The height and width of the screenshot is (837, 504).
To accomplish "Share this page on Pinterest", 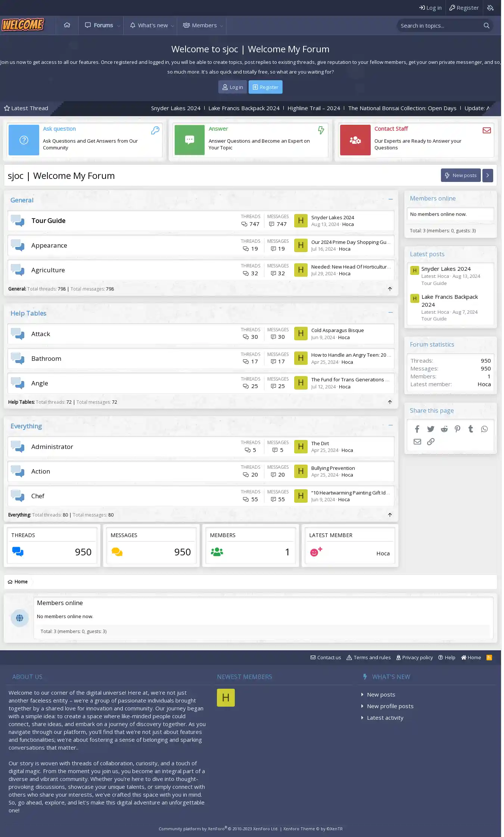I will click(x=457, y=429).
